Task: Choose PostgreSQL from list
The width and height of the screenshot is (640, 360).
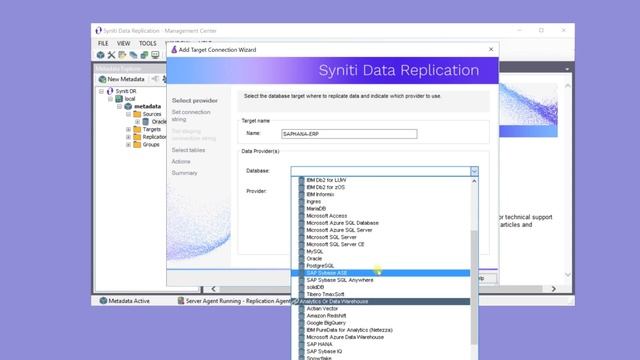Action: (320, 266)
